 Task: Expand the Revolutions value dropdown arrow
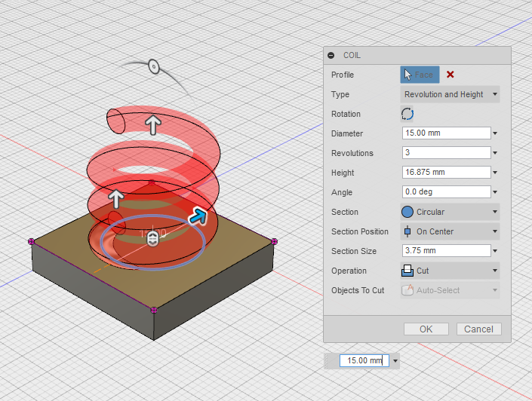pyautogui.click(x=495, y=153)
